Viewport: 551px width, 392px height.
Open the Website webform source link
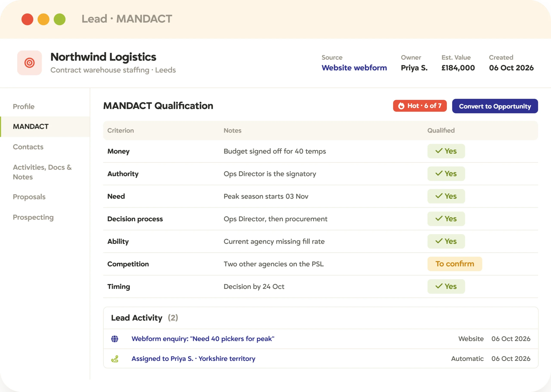[354, 68]
